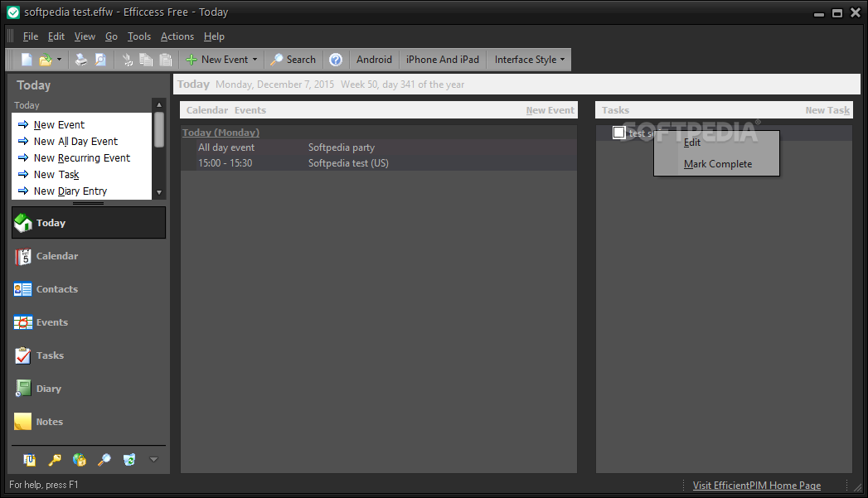Open the Calendar module in the sidebar
This screenshot has height=498, width=868.
(89, 256)
